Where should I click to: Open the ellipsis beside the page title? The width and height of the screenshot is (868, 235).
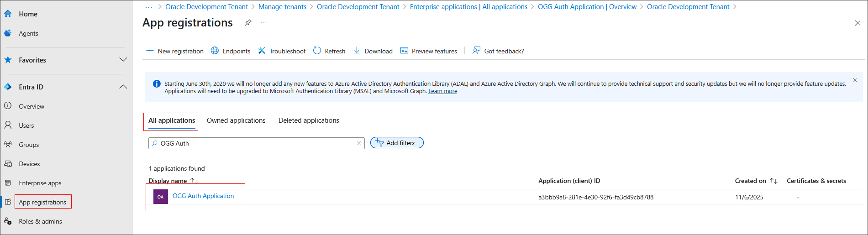coord(263,23)
